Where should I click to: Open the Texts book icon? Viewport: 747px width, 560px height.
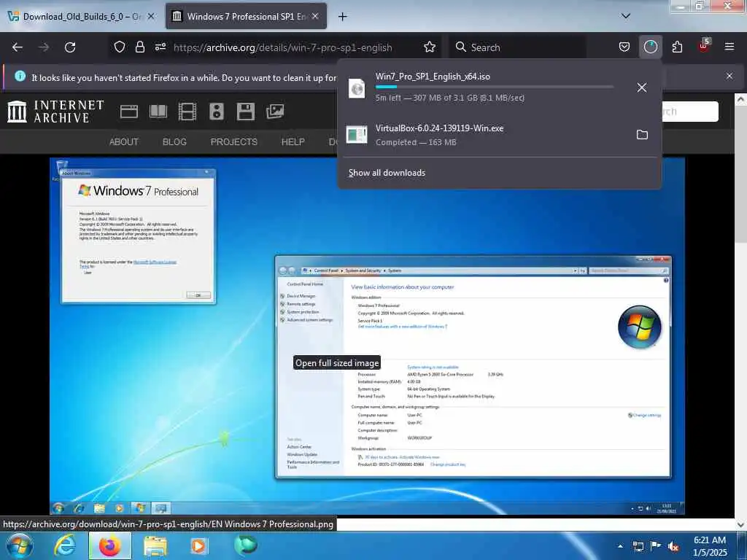coord(158,112)
